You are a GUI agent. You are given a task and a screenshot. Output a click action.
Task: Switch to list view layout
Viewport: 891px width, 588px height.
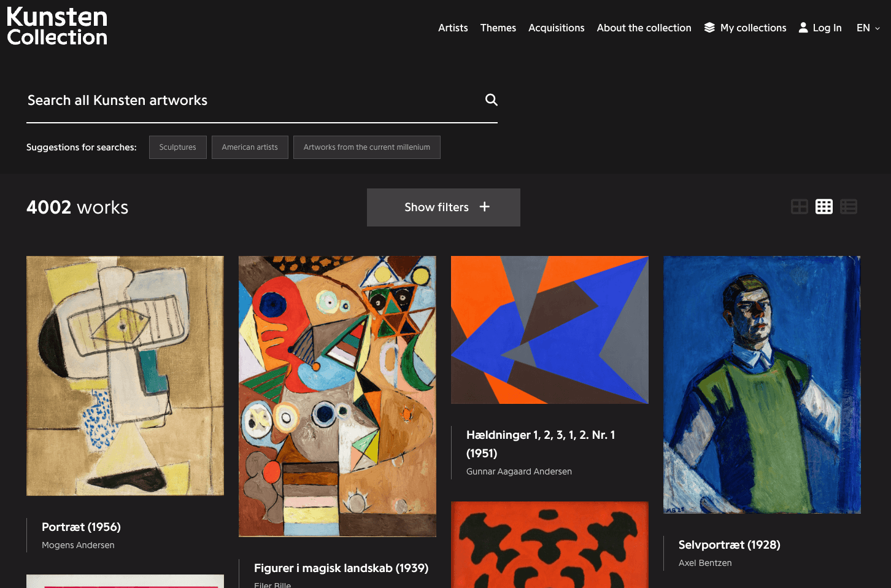pos(849,207)
